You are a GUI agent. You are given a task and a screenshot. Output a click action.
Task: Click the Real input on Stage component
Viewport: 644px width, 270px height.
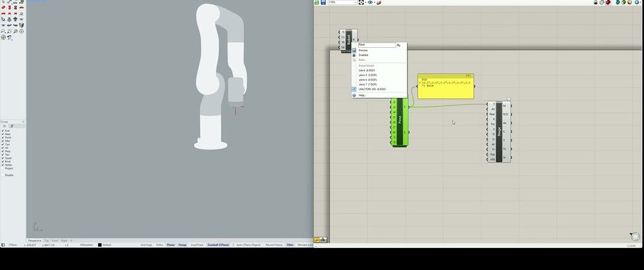coord(492,114)
